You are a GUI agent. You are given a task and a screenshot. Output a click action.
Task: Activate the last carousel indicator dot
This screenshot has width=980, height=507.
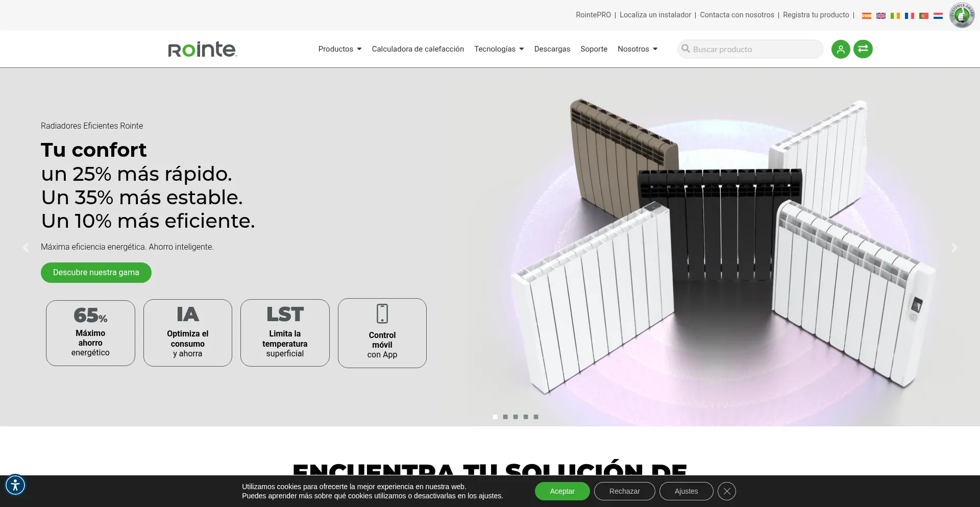tap(536, 417)
